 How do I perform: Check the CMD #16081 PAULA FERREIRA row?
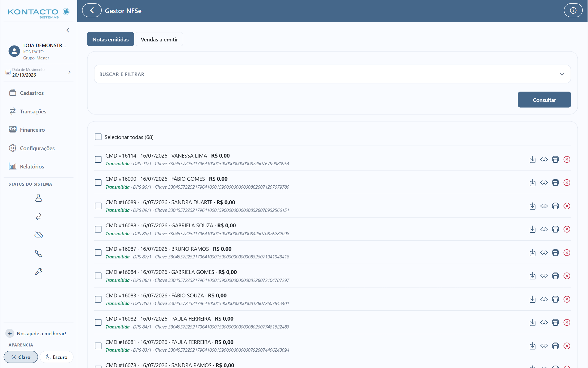(x=98, y=346)
